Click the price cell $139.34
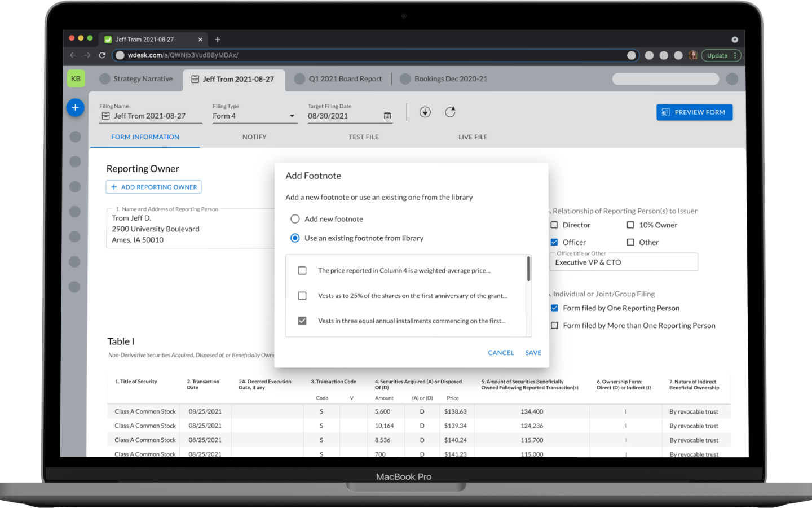812x508 pixels. (x=456, y=426)
